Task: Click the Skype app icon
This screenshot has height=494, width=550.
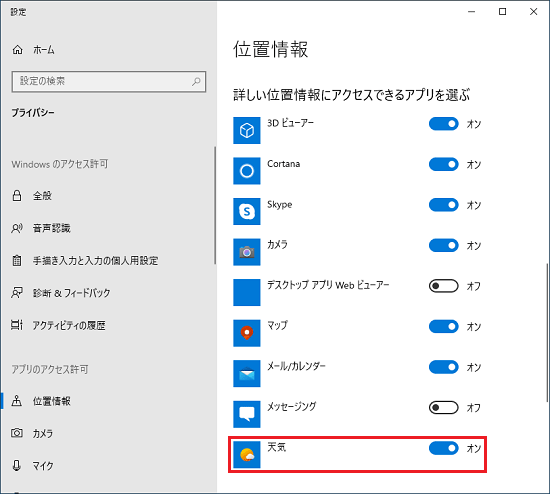Action: coord(247,212)
